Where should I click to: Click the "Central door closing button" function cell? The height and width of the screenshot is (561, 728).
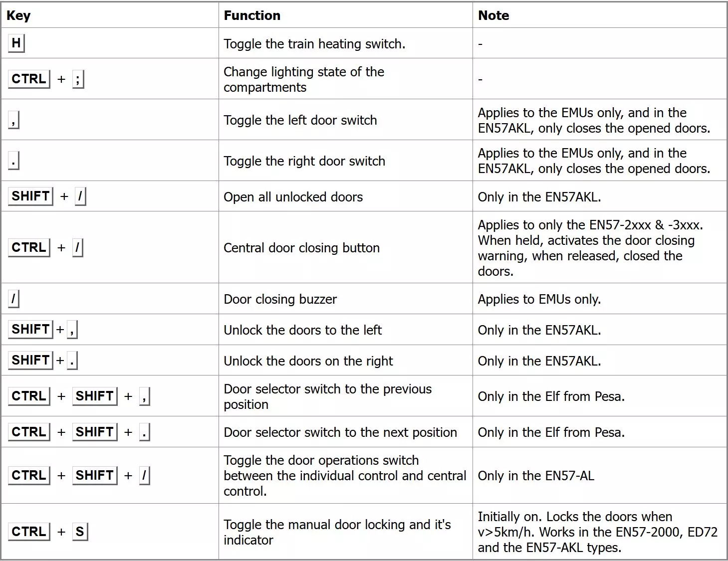(x=301, y=248)
